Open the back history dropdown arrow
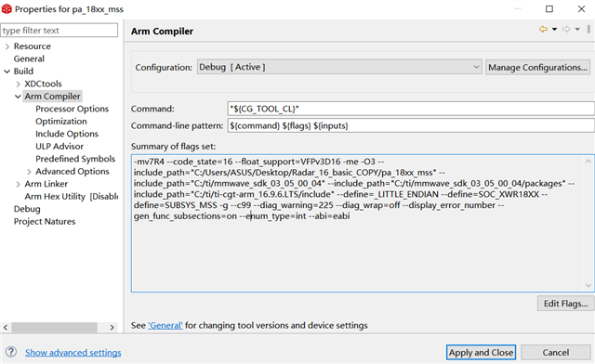595x364 pixels. 554,29
